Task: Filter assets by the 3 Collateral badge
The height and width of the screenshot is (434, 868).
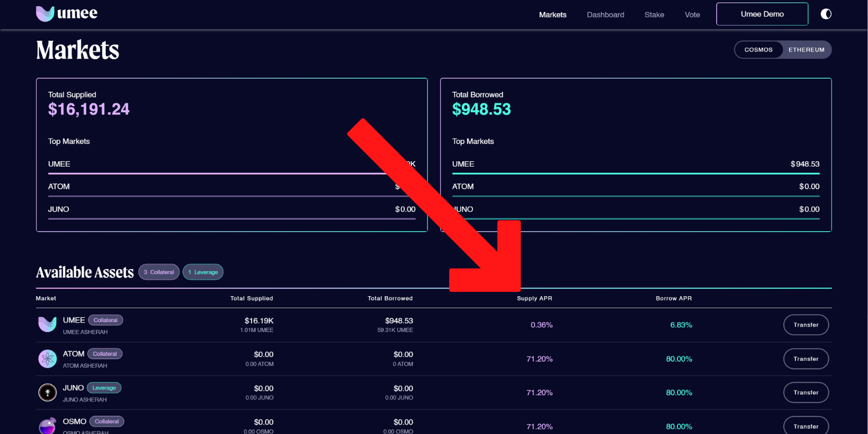Action: [x=159, y=272]
